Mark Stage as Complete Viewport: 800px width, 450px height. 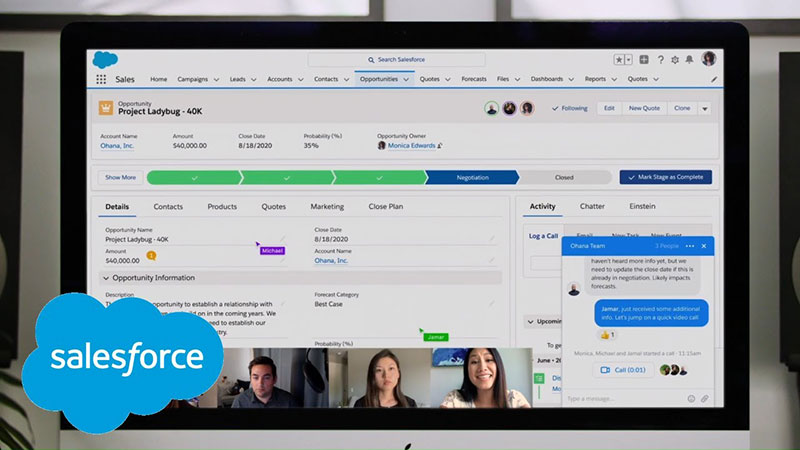(x=666, y=177)
